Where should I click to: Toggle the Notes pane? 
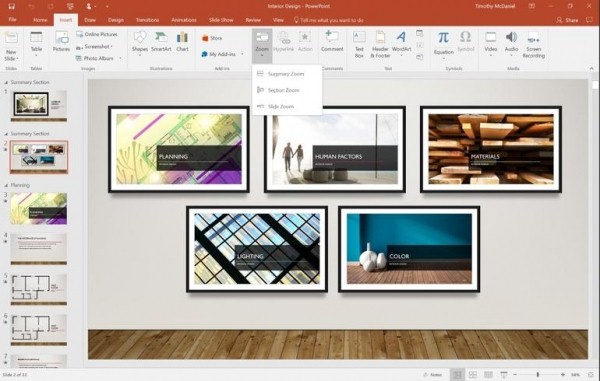click(x=432, y=375)
